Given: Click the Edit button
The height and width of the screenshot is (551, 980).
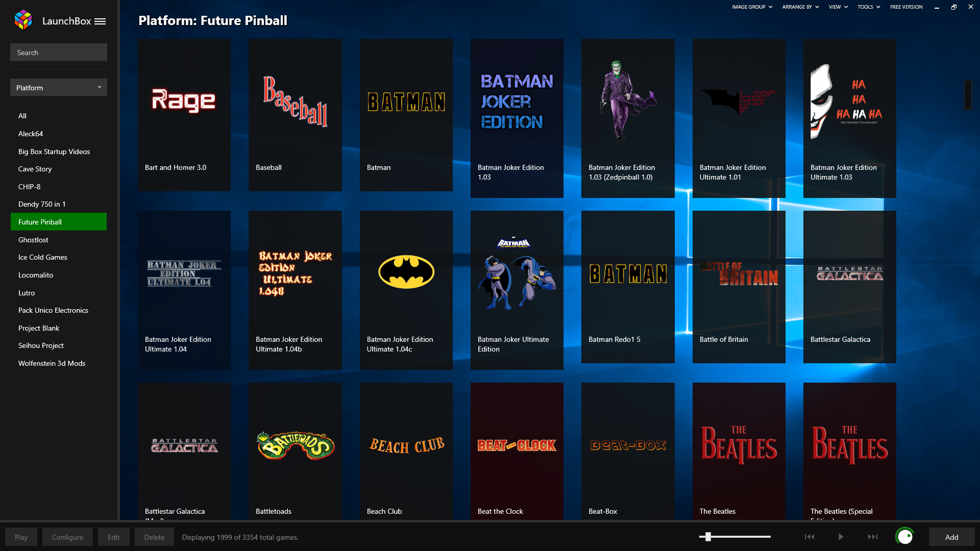Looking at the screenshot, I should click(113, 537).
